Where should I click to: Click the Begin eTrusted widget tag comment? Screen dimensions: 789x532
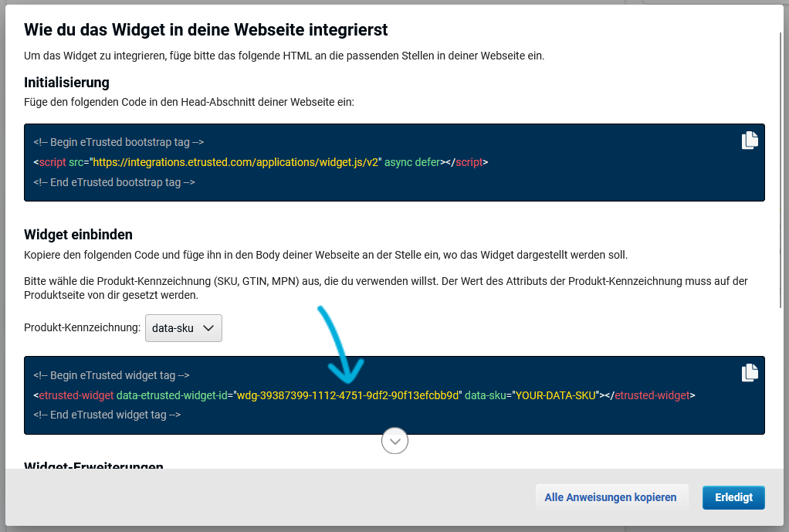tap(111, 375)
